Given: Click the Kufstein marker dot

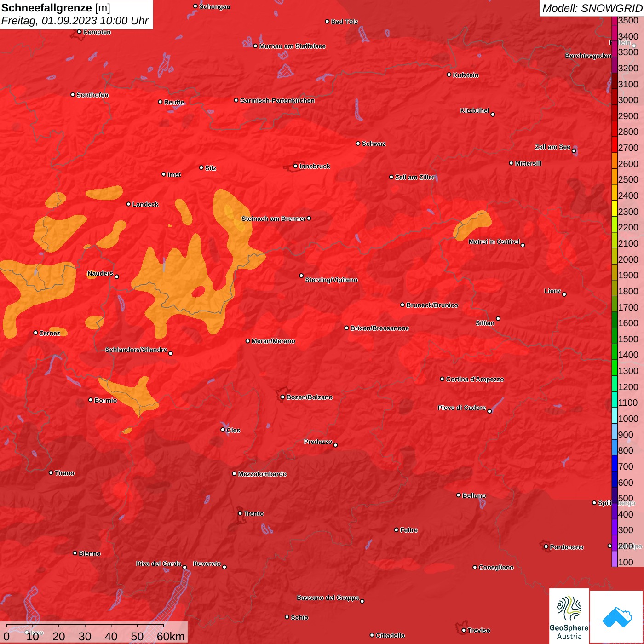Looking at the screenshot, I should [x=449, y=75].
